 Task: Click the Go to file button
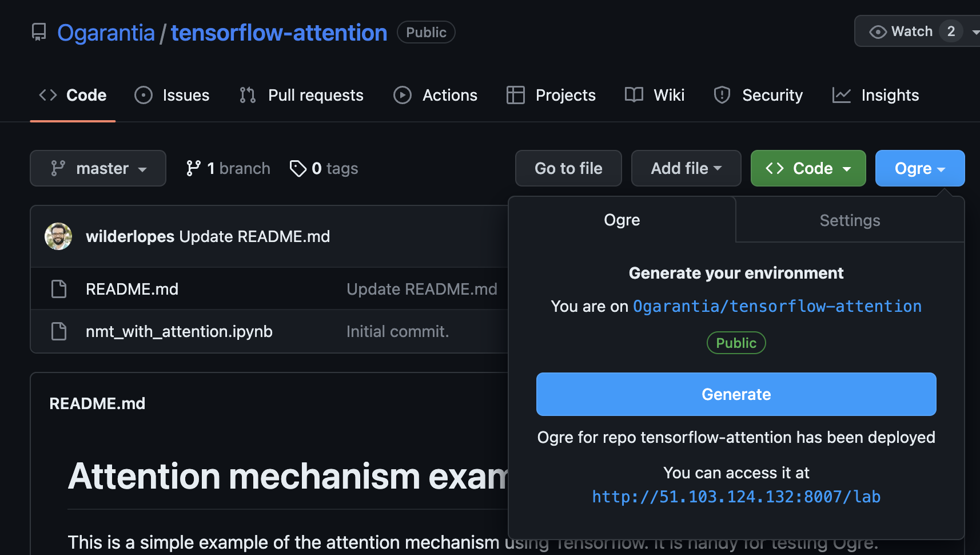click(568, 168)
